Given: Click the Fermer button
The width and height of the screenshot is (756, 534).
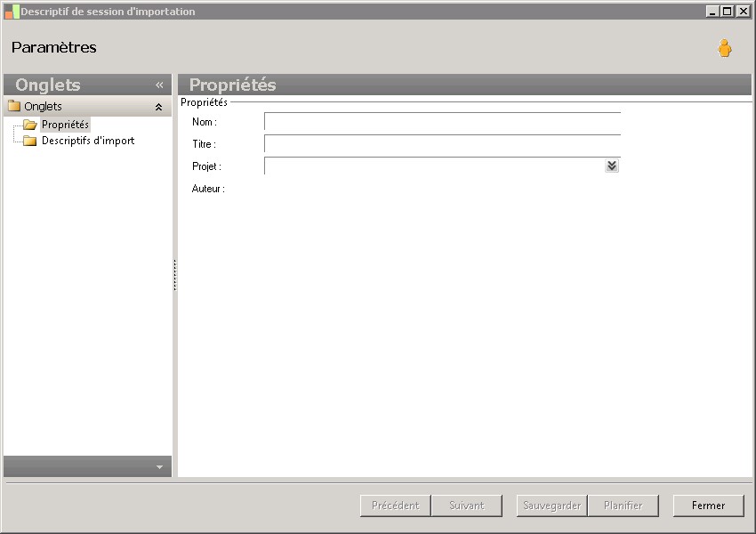Looking at the screenshot, I should click(708, 506).
